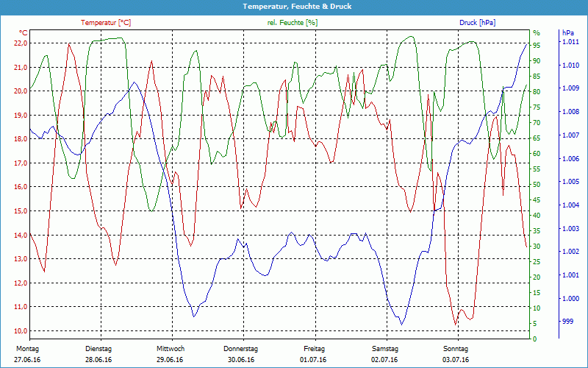Viewport: 588px width, 368px height.
Task: Click the '20,0' temperature axis value
Action: pos(21,91)
